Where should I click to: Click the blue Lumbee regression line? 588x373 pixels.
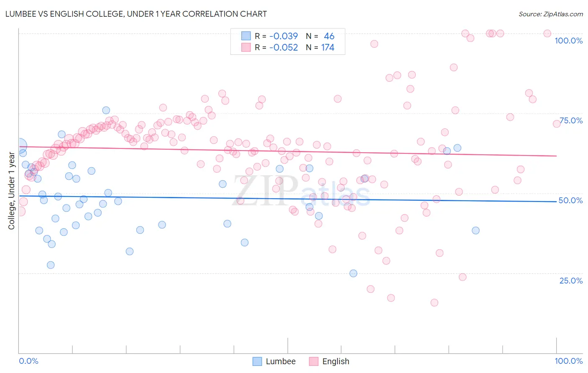pos(288,199)
